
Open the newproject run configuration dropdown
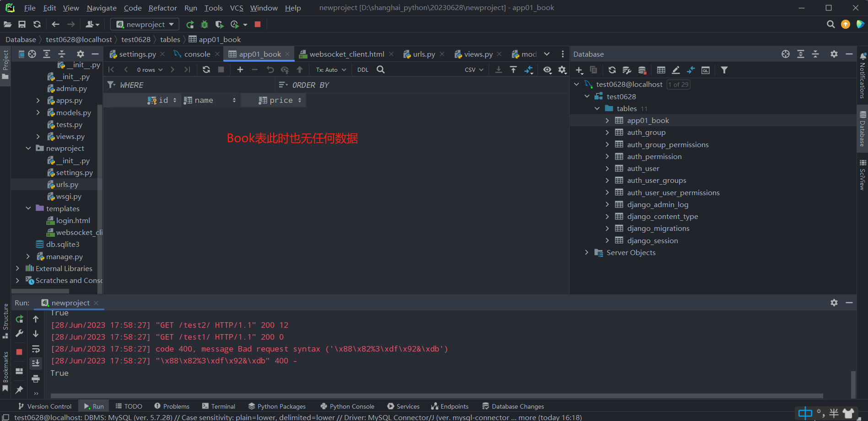point(146,24)
